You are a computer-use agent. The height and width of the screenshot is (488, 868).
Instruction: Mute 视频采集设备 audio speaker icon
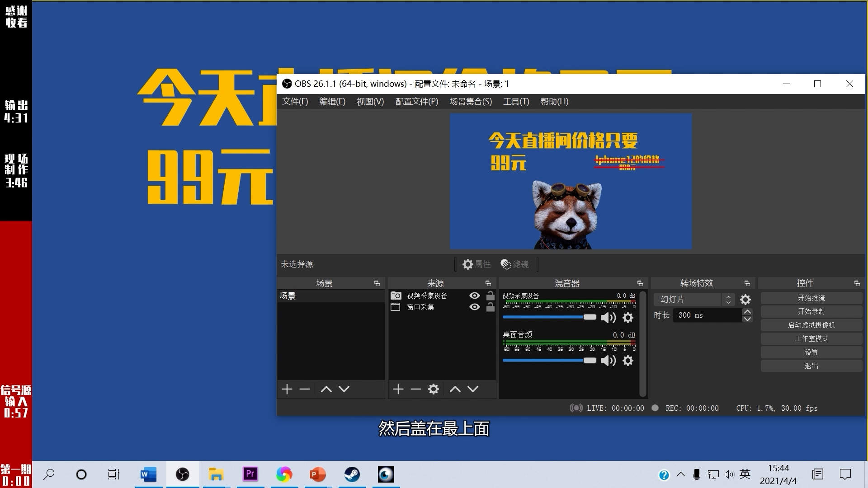point(608,318)
